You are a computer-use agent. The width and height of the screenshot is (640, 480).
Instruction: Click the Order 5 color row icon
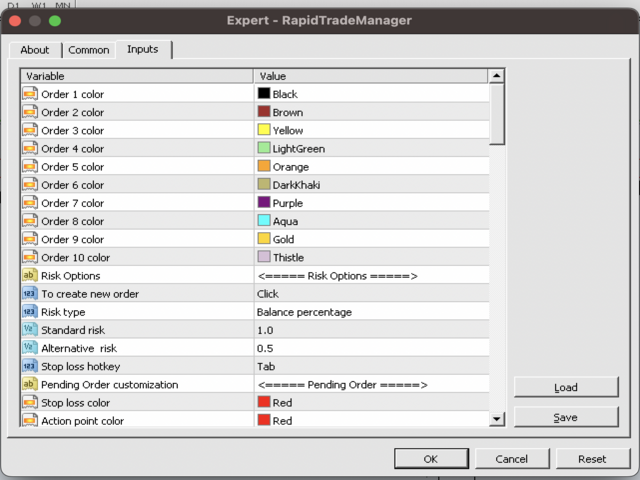pyautogui.click(x=30, y=167)
